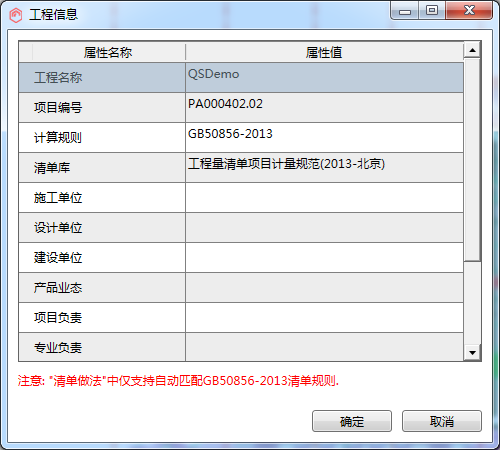This screenshot has height=450, width=500.
Task: Click the 属性值 column header
Action: pyautogui.click(x=324, y=52)
